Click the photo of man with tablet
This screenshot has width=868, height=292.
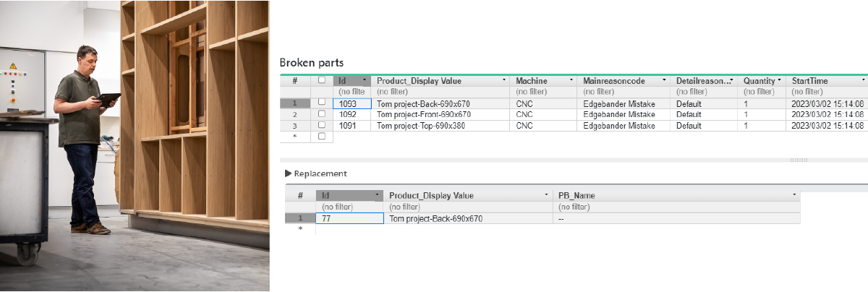(135, 145)
